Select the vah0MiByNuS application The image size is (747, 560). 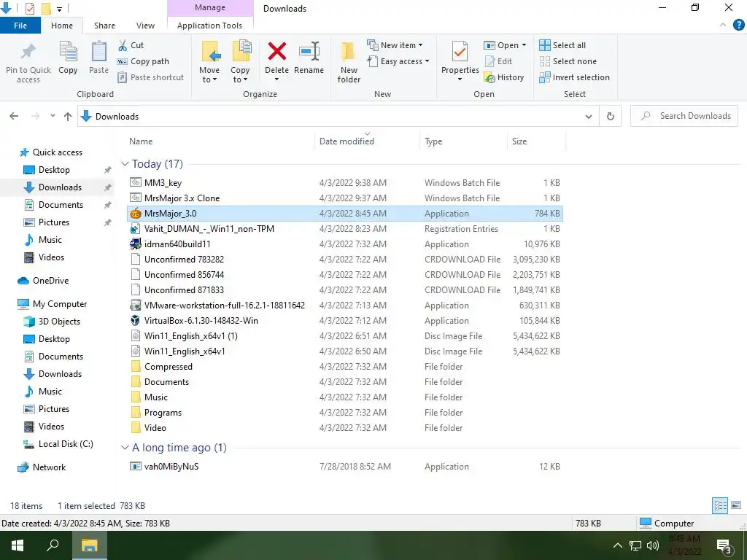(x=345, y=467)
